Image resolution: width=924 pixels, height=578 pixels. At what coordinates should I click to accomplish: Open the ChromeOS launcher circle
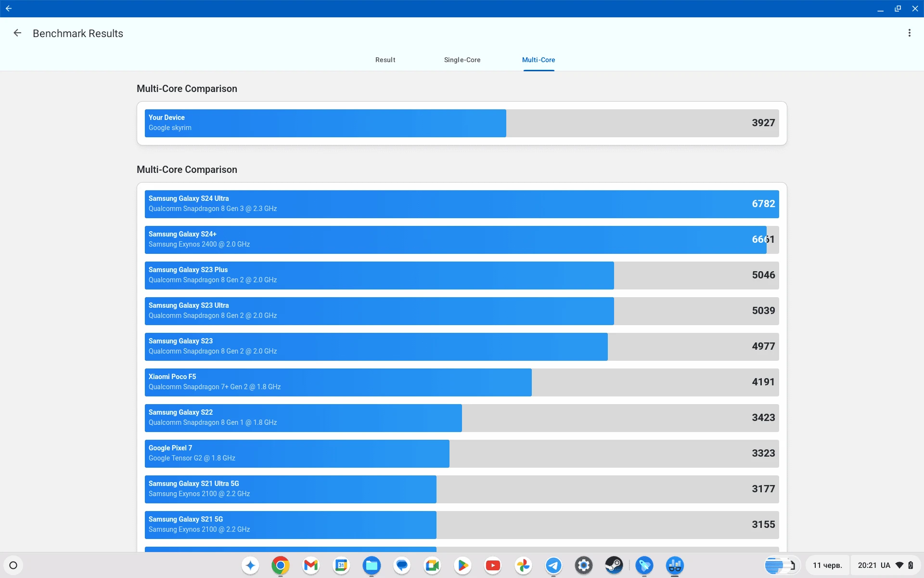pos(13,565)
